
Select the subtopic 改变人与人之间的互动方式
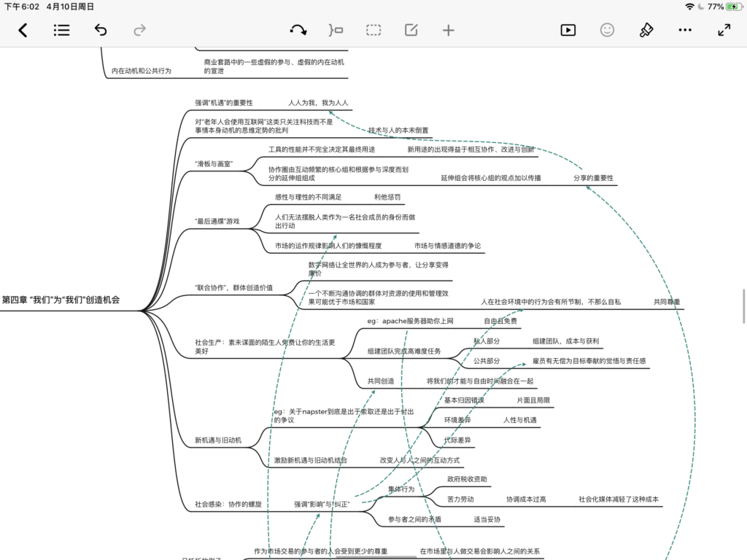point(419,461)
